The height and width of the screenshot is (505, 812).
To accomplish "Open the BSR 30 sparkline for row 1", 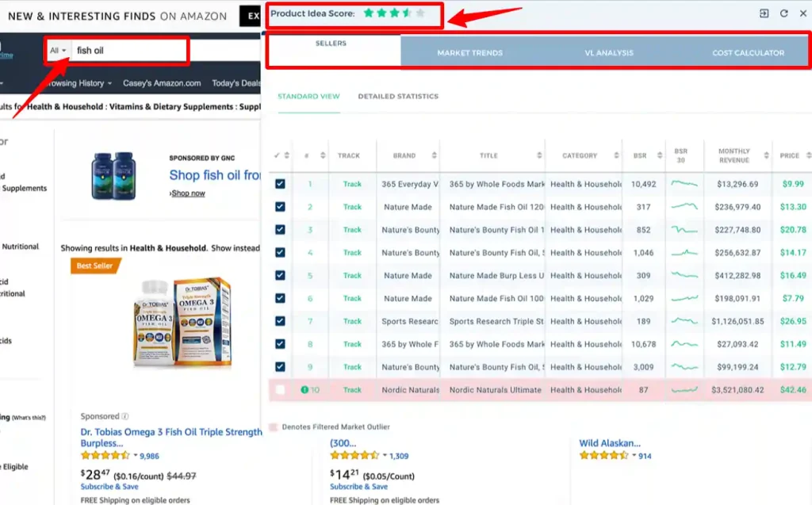I will pyautogui.click(x=684, y=184).
